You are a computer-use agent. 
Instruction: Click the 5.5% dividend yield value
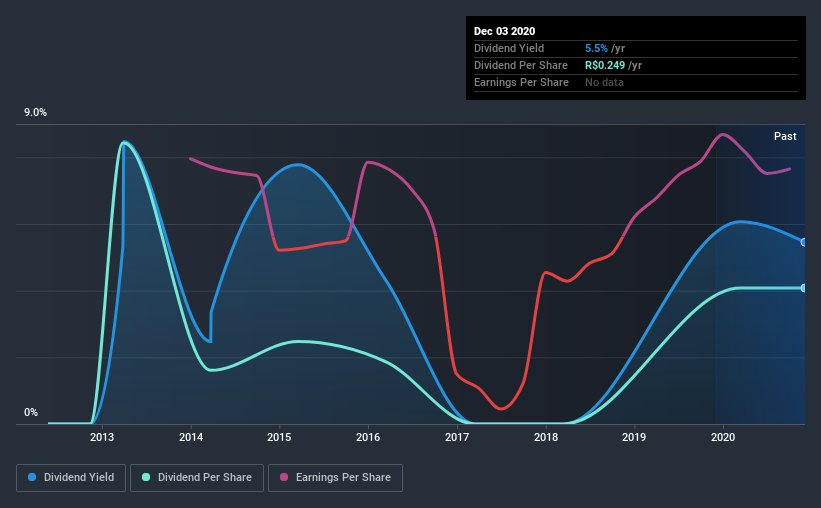596,48
